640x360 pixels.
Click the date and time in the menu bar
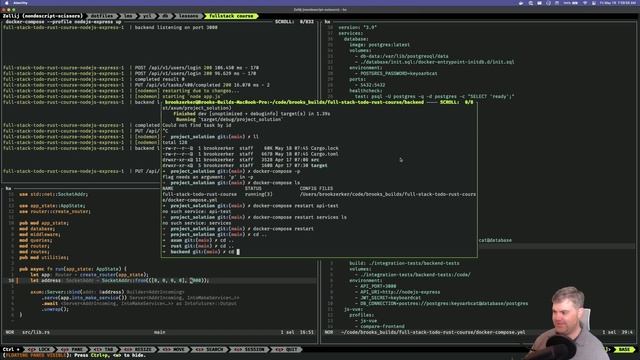pyautogui.click(x=618, y=3)
